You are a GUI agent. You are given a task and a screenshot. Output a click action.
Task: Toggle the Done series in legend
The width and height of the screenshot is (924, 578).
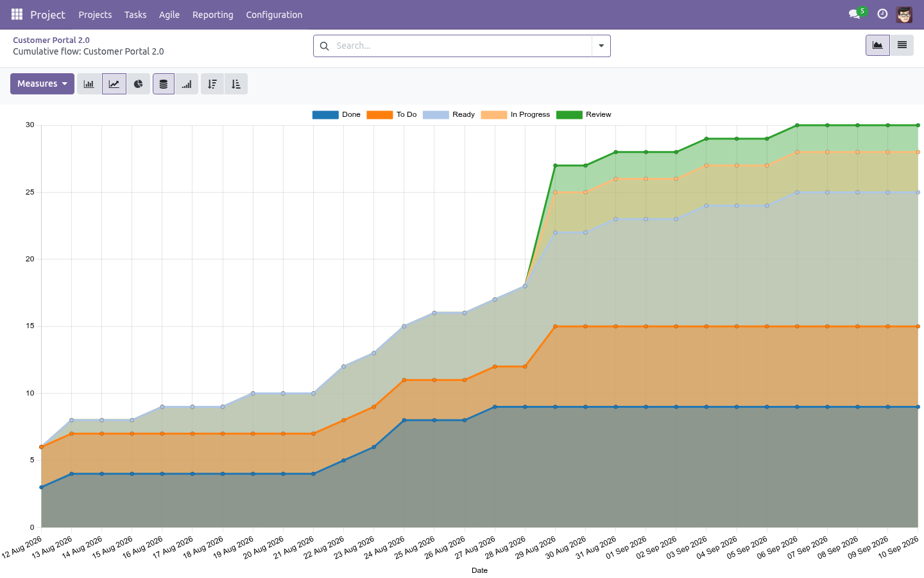pos(336,115)
